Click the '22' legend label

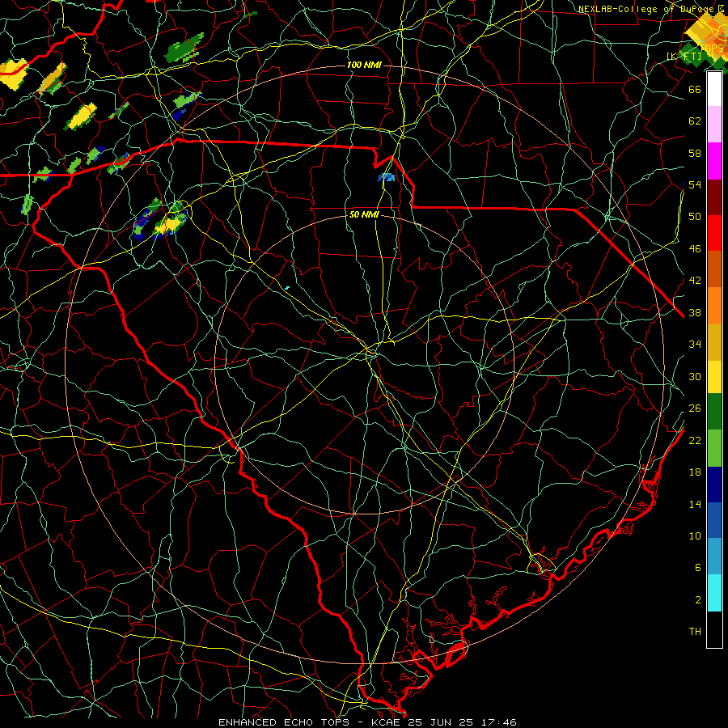pyautogui.click(x=695, y=440)
